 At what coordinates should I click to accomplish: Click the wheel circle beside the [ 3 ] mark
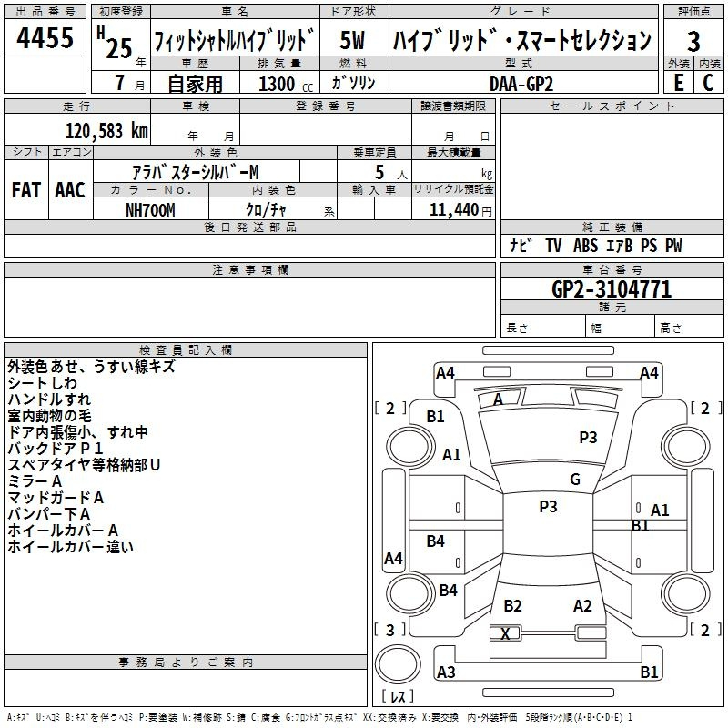(409, 593)
